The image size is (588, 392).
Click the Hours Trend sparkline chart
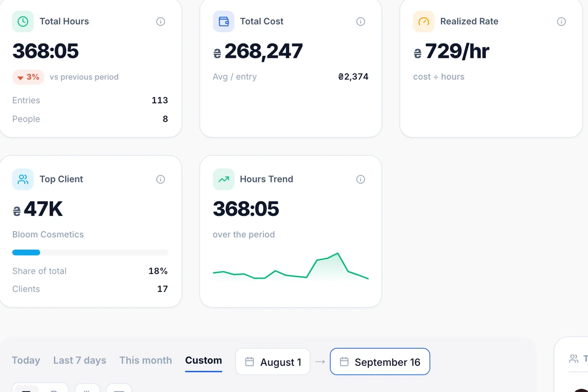pyautogui.click(x=291, y=267)
